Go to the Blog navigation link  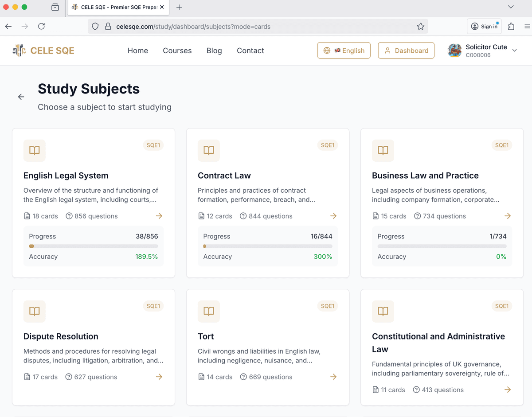click(214, 51)
